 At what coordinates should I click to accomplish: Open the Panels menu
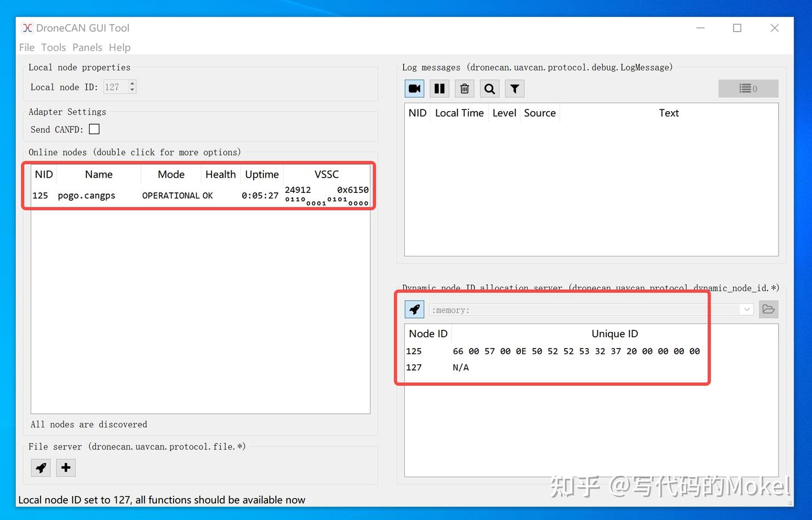tap(87, 47)
